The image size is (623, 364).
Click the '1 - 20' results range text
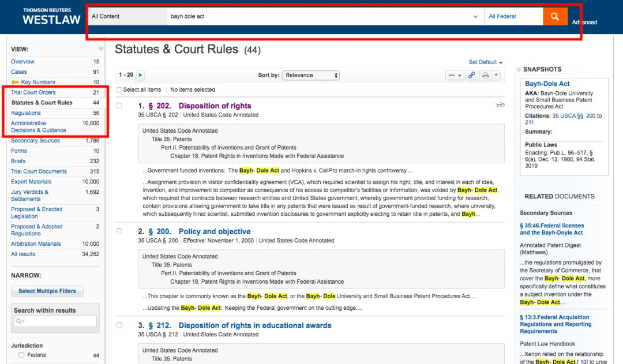click(126, 75)
